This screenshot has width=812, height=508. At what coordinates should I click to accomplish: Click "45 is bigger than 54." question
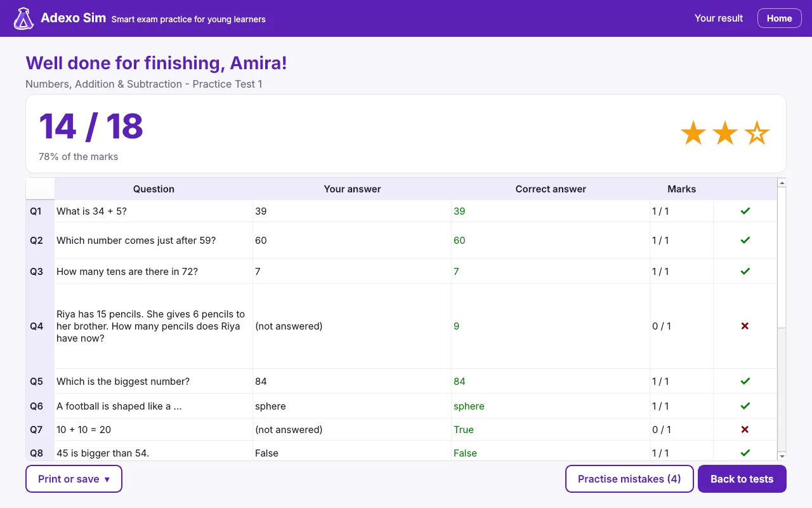[103, 453]
